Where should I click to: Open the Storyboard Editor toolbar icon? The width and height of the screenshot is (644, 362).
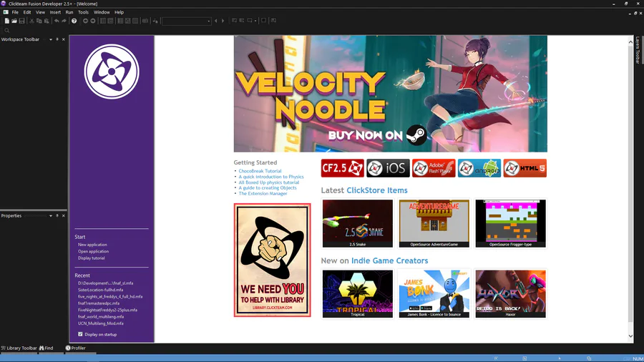[103, 21]
